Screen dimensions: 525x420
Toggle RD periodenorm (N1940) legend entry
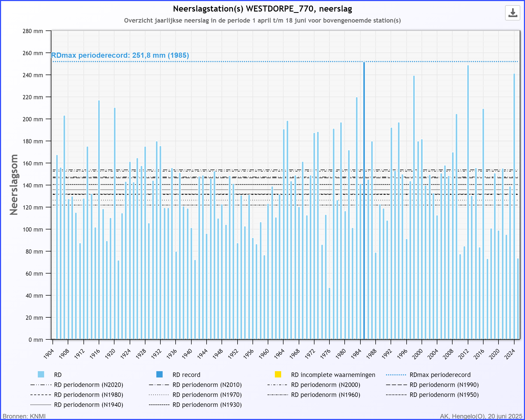tap(77, 405)
